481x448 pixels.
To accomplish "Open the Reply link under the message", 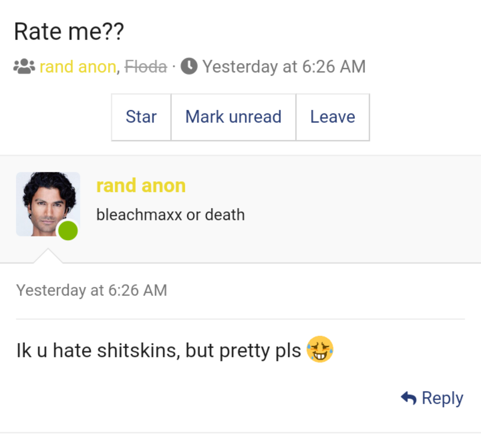I will click(x=442, y=398).
